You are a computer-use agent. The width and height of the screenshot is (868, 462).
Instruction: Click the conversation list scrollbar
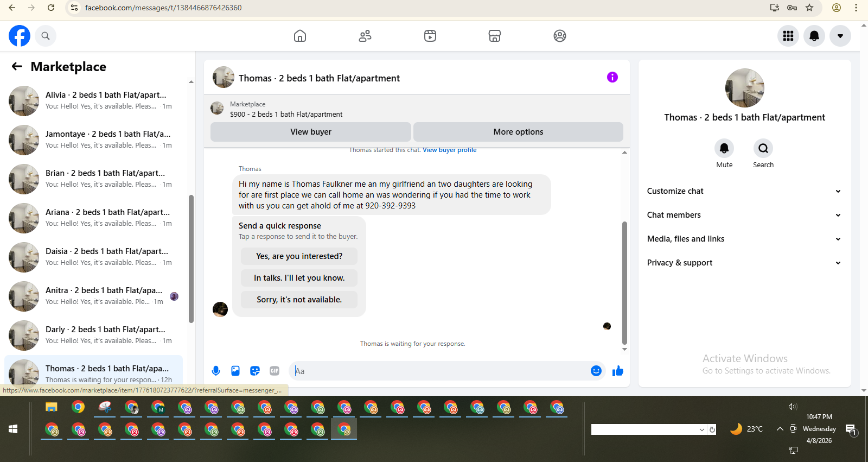(x=191, y=258)
